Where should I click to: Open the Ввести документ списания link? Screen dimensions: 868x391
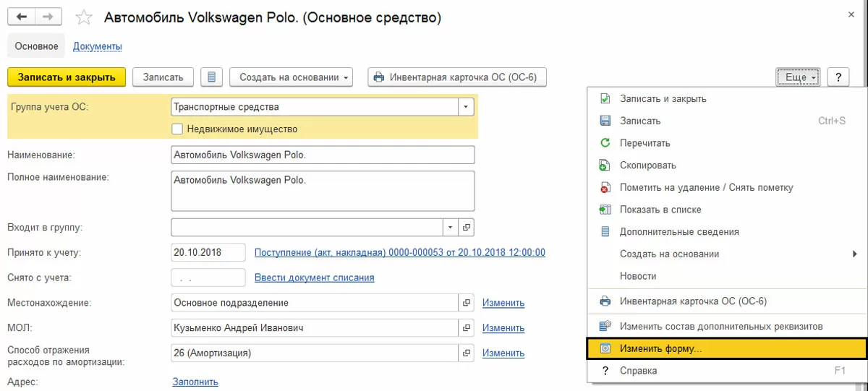point(314,278)
